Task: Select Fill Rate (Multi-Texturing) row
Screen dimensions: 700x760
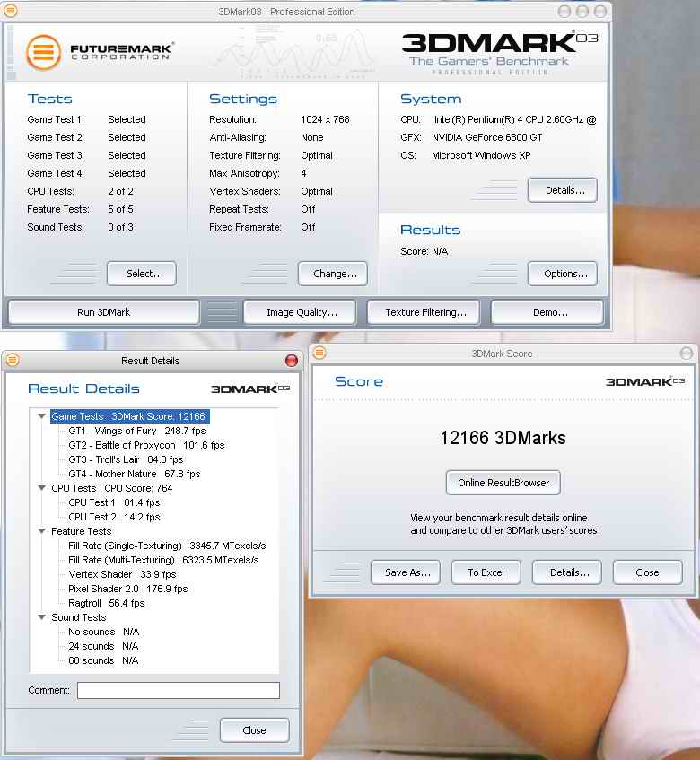Action: [x=163, y=560]
